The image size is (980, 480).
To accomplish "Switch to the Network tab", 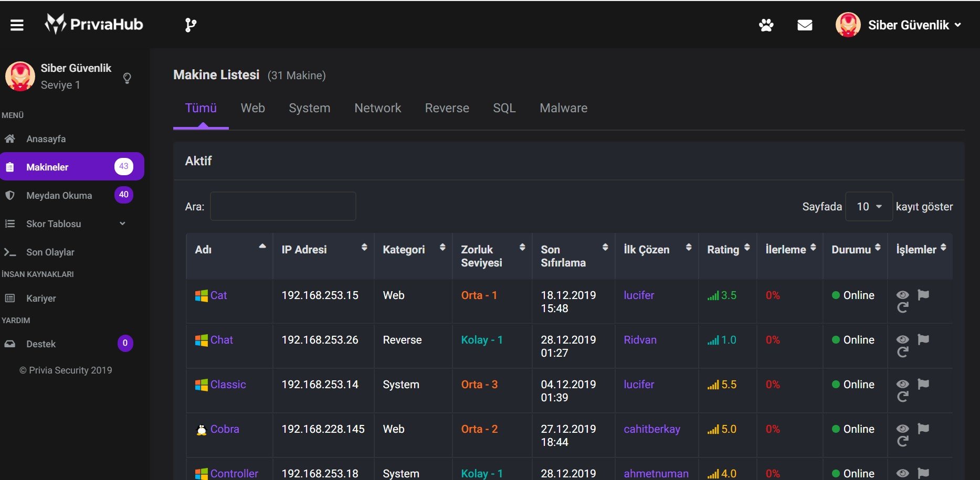I will pos(377,108).
